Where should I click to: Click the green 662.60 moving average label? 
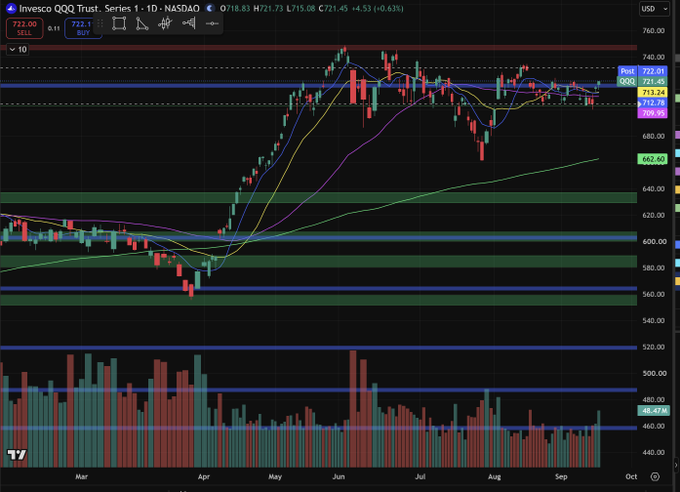pyautogui.click(x=653, y=159)
